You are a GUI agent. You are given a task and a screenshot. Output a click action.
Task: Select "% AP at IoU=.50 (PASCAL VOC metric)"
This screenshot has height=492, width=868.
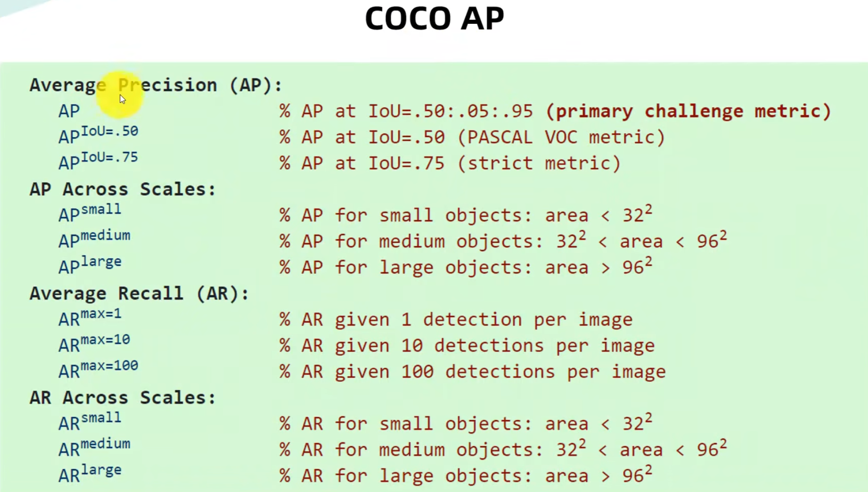pyautogui.click(x=472, y=137)
